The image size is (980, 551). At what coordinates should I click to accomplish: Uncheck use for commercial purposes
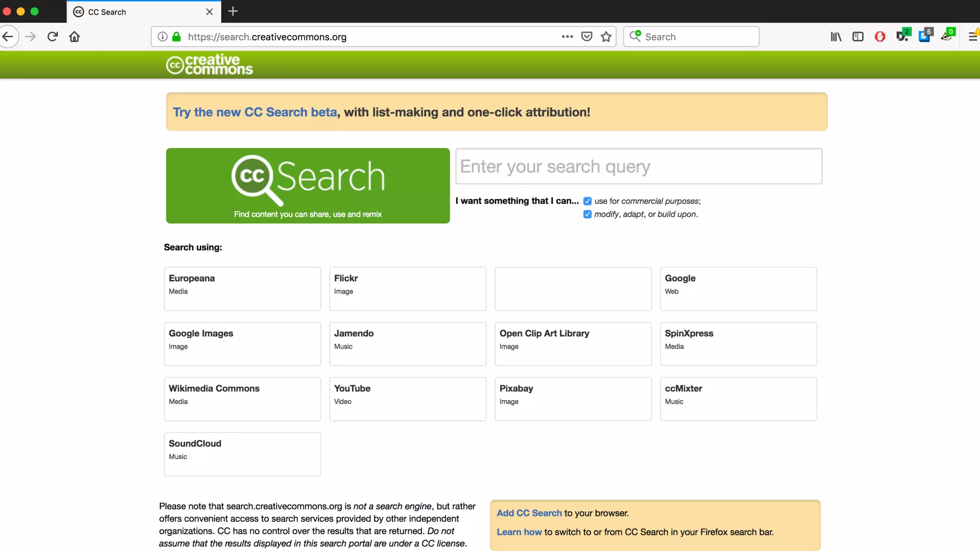point(587,201)
